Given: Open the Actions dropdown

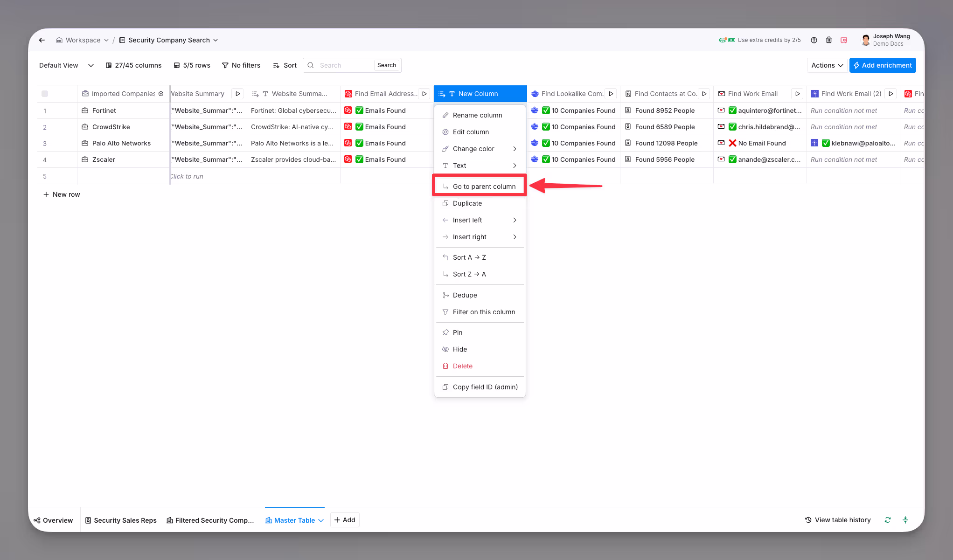Looking at the screenshot, I should pyautogui.click(x=827, y=65).
